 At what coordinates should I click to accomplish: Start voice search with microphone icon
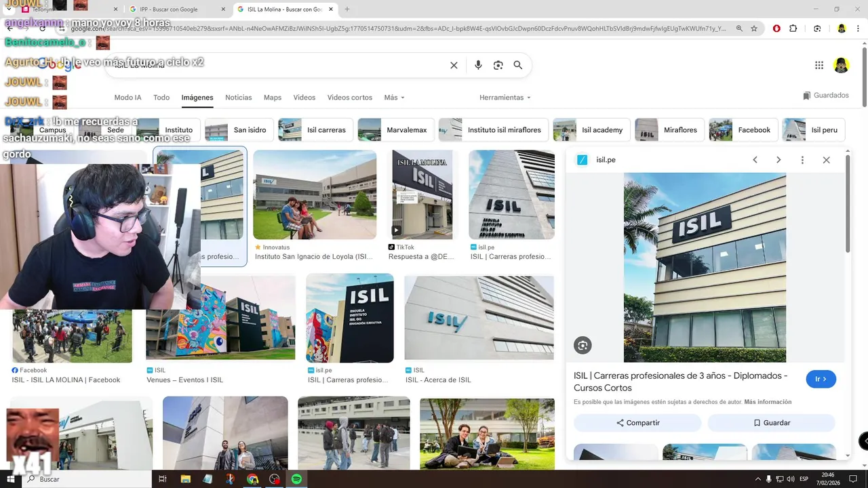tap(478, 65)
